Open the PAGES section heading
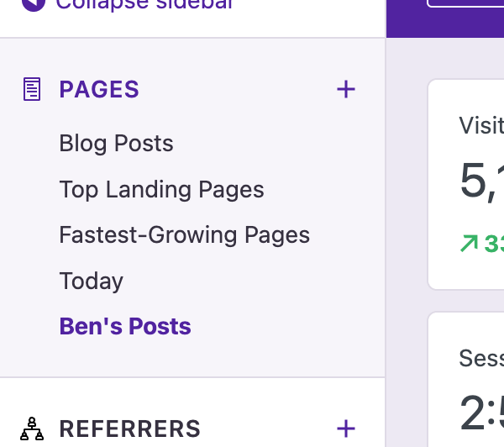This screenshot has height=447, width=504. tap(99, 89)
